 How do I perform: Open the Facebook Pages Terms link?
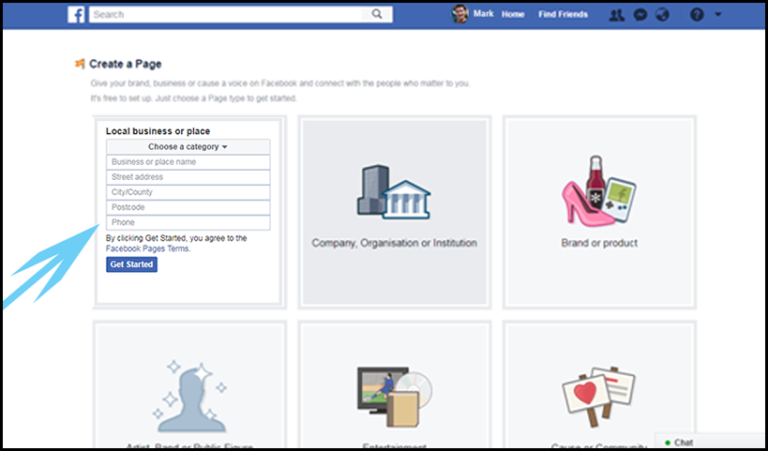147,249
